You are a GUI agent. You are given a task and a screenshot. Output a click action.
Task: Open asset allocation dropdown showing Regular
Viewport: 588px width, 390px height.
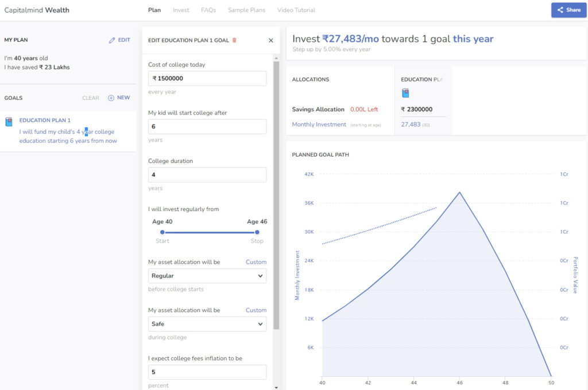click(x=207, y=276)
